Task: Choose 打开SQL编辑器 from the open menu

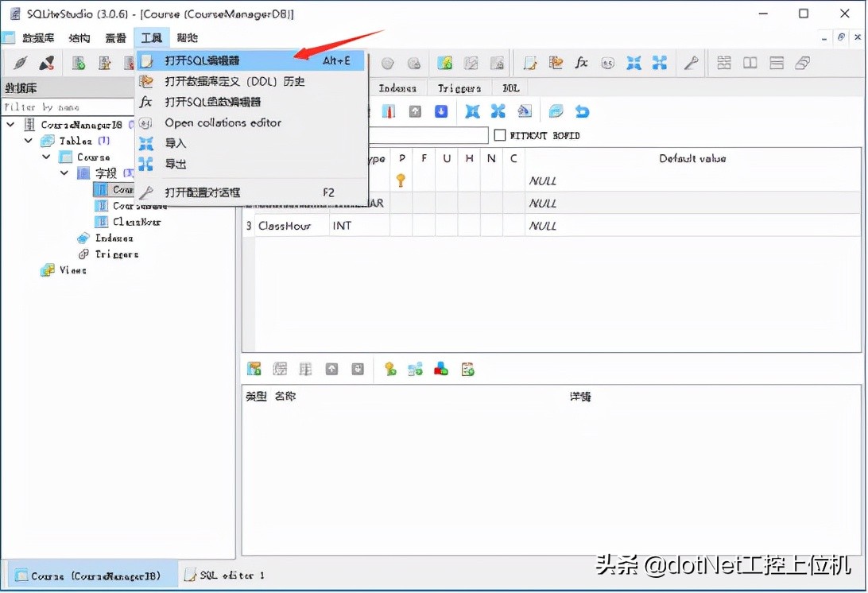Action: (202, 60)
